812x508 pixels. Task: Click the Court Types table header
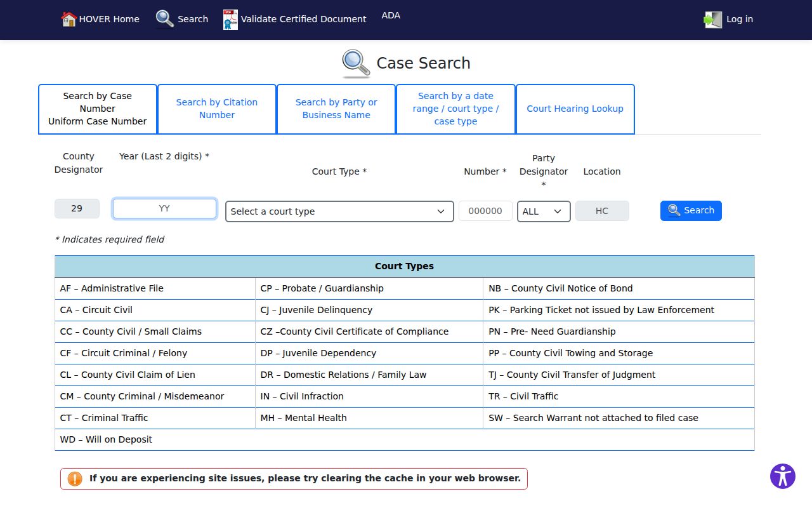[x=405, y=267]
